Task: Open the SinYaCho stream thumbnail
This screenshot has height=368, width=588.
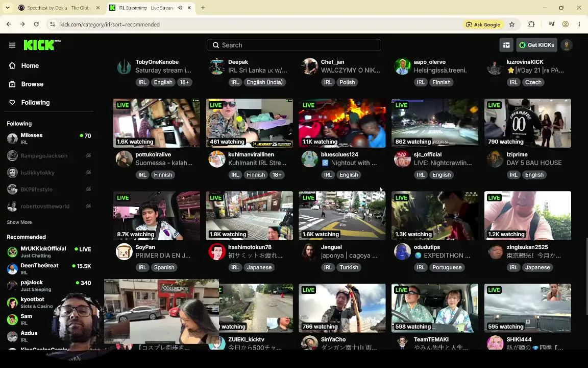Action: [x=342, y=308]
